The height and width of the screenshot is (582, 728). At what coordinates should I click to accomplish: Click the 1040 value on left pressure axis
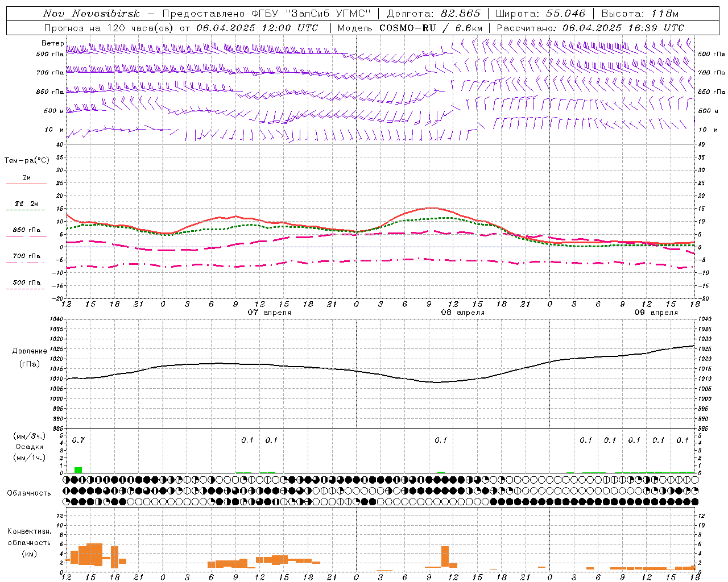click(56, 319)
